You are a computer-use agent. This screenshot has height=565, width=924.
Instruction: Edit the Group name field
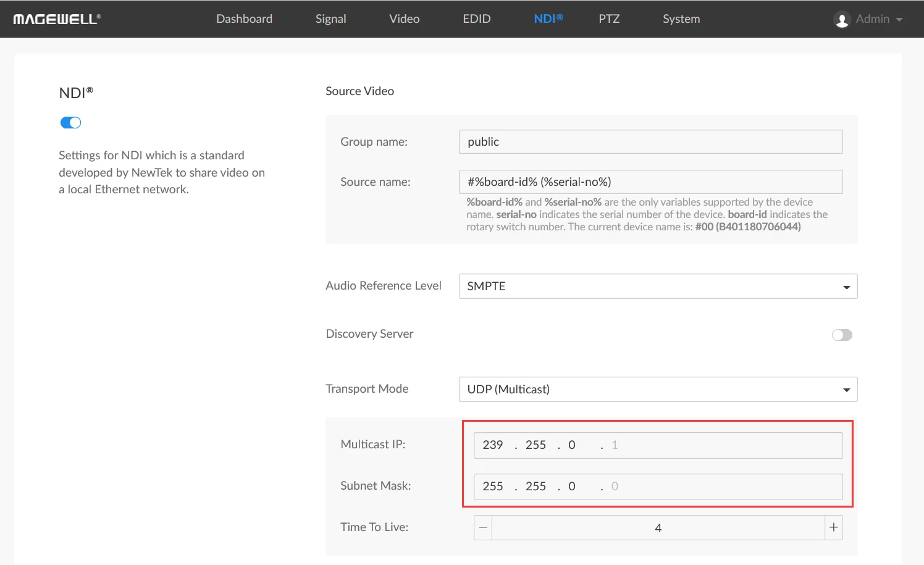(651, 141)
